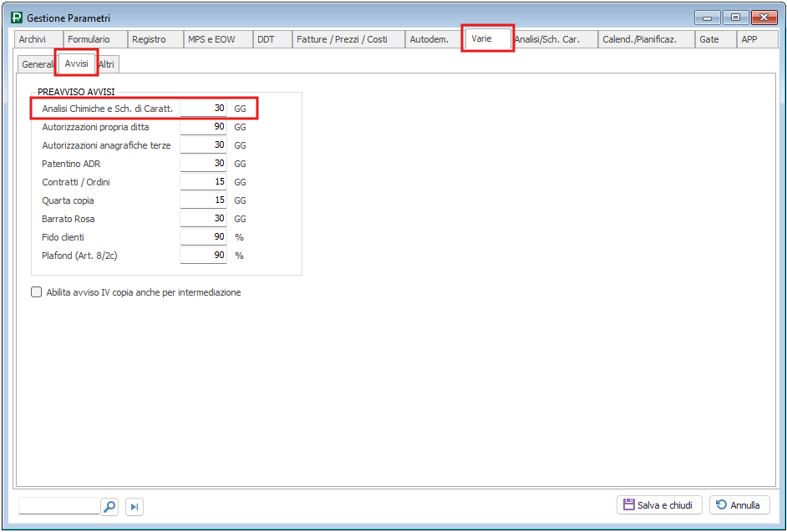Open the Fatture / Prezzi / Costi tab
The image size is (787, 532).
click(x=342, y=39)
